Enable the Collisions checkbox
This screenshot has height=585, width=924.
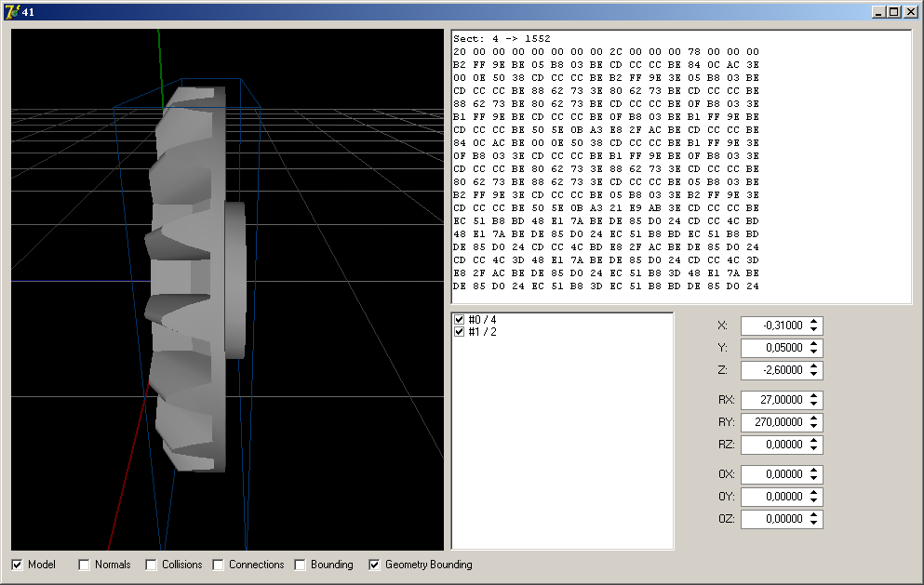point(151,565)
